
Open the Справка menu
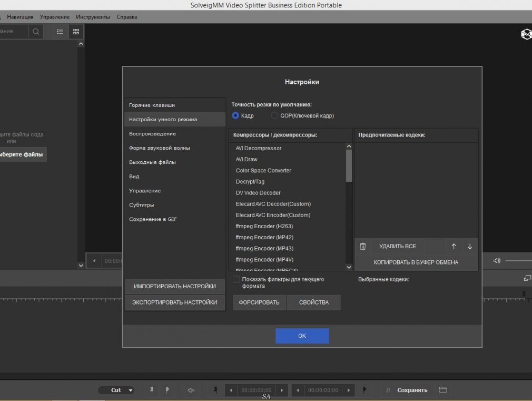click(x=126, y=17)
